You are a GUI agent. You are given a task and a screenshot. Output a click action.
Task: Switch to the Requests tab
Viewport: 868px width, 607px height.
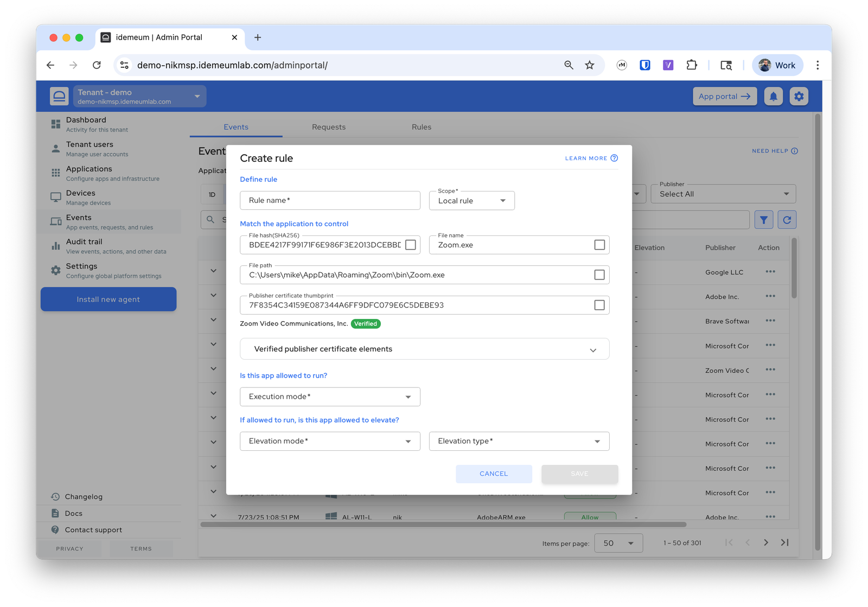[x=329, y=127]
